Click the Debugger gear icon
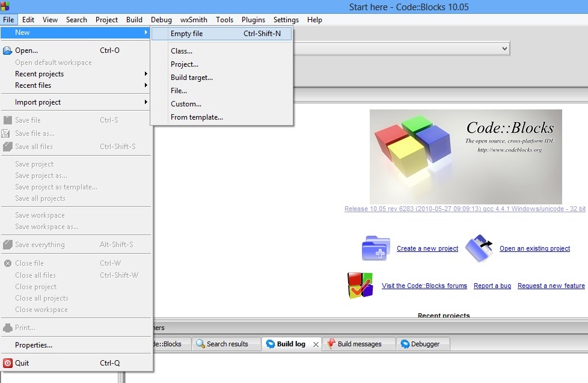Screen dimensions: 588x383 coord(405,343)
